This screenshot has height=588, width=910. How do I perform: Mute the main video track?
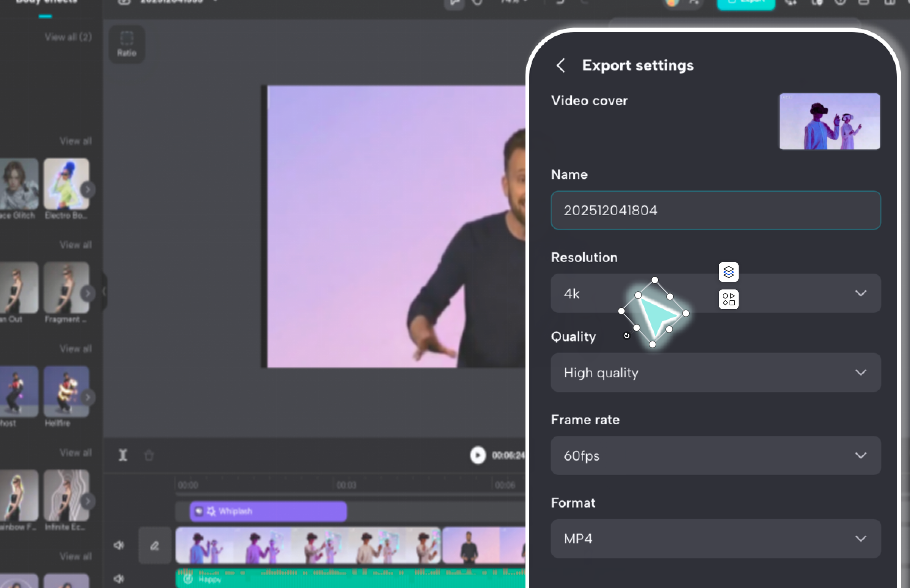coord(118,545)
